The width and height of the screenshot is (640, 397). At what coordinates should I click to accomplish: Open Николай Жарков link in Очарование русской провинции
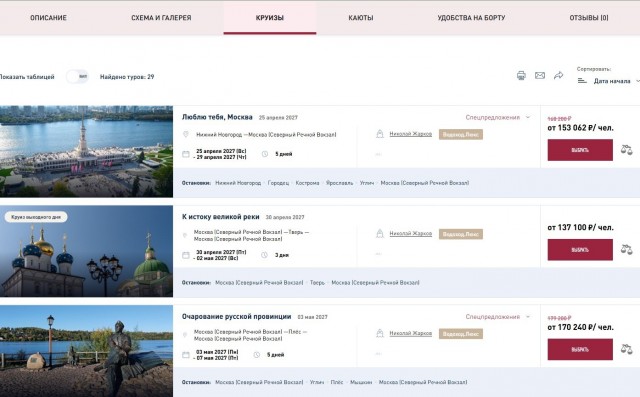tap(410, 333)
